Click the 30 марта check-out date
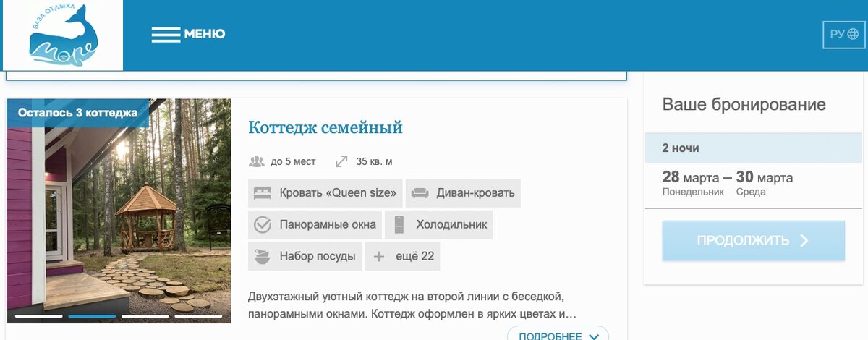This screenshot has width=868, height=340. pyautogui.click(x=765, y=177)
